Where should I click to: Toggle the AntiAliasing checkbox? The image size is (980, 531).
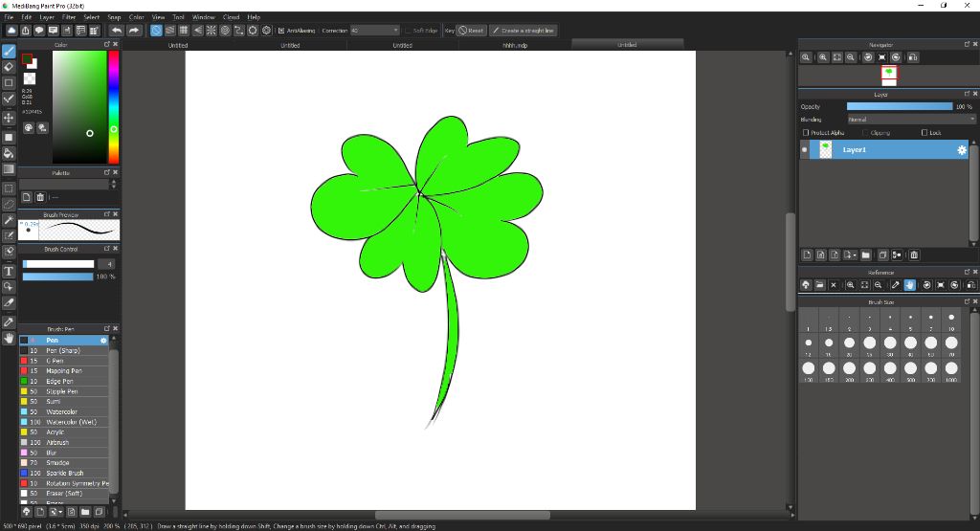point(281,30)
